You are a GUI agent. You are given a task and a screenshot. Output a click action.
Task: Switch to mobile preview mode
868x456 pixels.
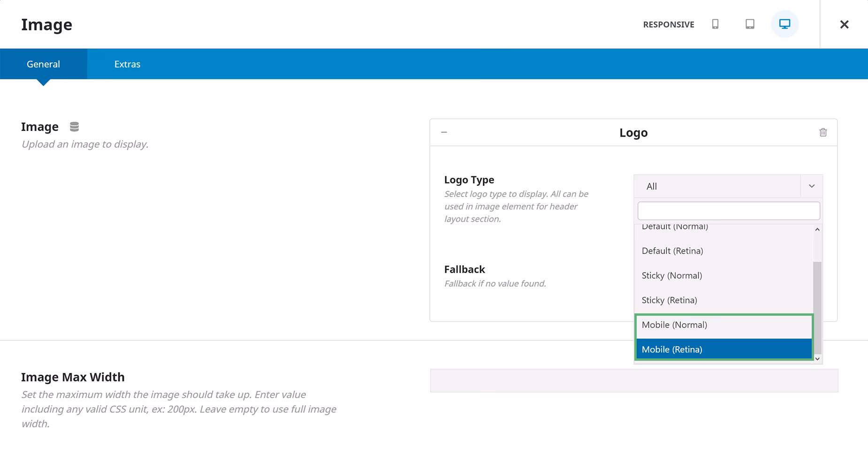715,24
